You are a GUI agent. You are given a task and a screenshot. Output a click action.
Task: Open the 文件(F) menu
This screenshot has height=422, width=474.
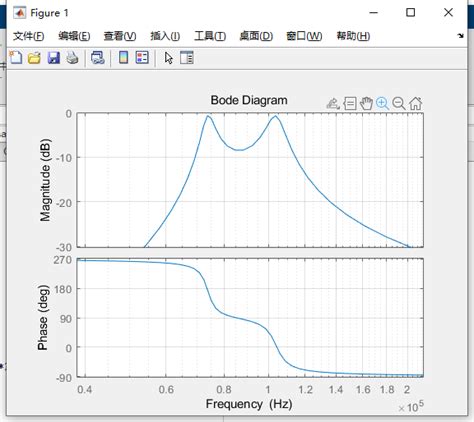(29, 36)
